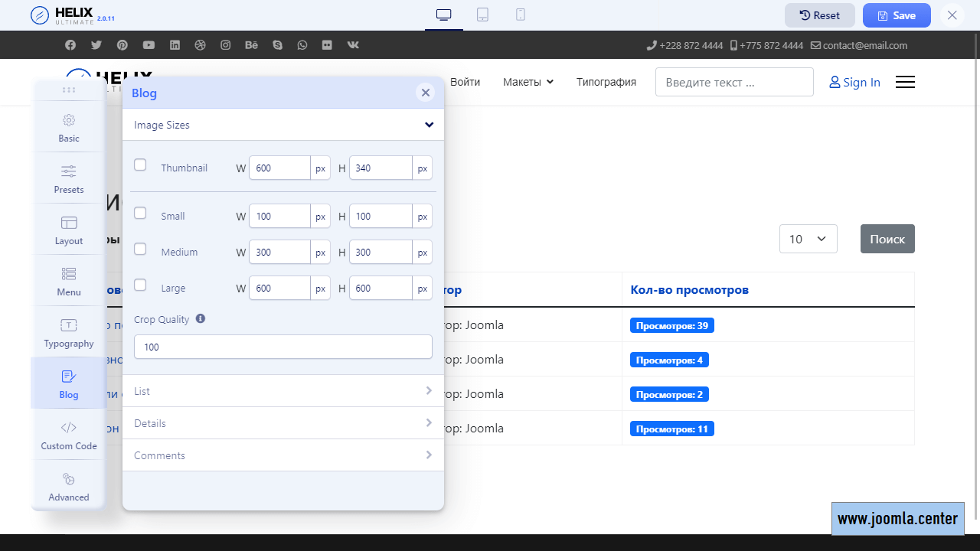Open the Typography settings tab
Viewport: 980px width, 551px height.
69,332
